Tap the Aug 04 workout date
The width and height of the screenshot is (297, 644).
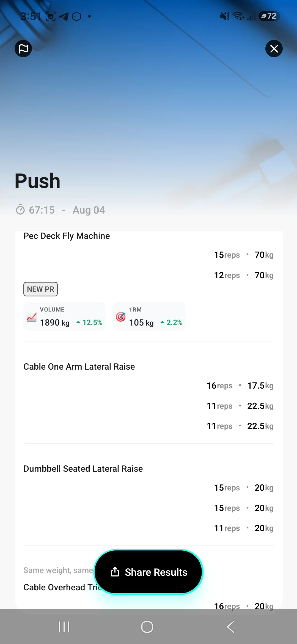89,210
